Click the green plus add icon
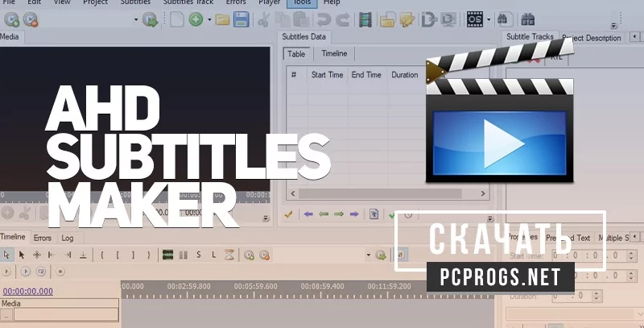Screen dimensions: 644x328 (x=196, y=19)
